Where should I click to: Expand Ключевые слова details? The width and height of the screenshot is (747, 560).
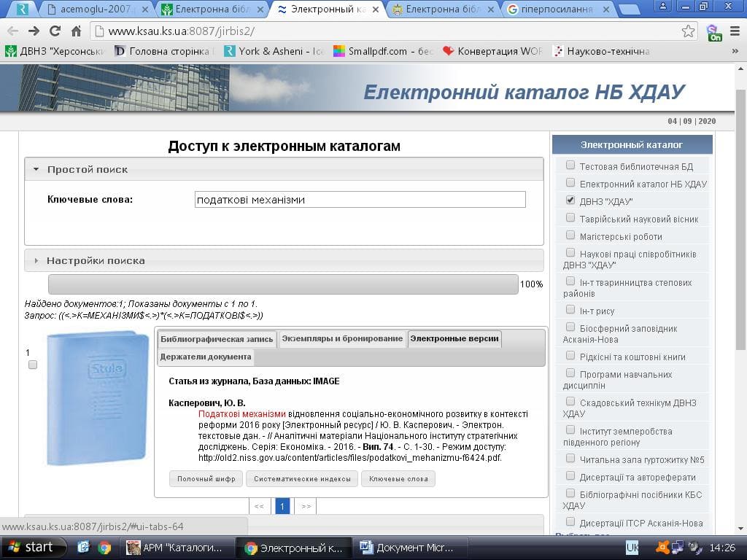[x=398, y=479]
